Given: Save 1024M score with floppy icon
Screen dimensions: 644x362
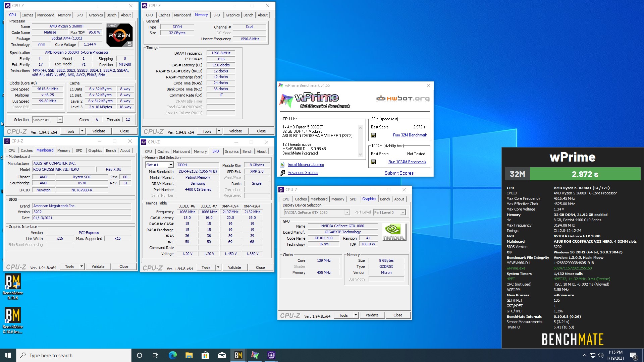Looking at the screenshot, I should (373, 162).
